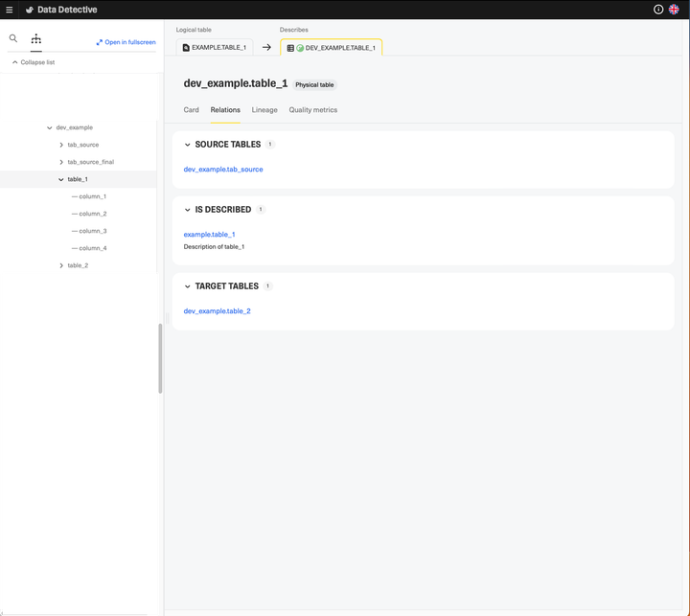Open the EXAMPLE.TABLE_1 logical table chip

tap(215, 47)
